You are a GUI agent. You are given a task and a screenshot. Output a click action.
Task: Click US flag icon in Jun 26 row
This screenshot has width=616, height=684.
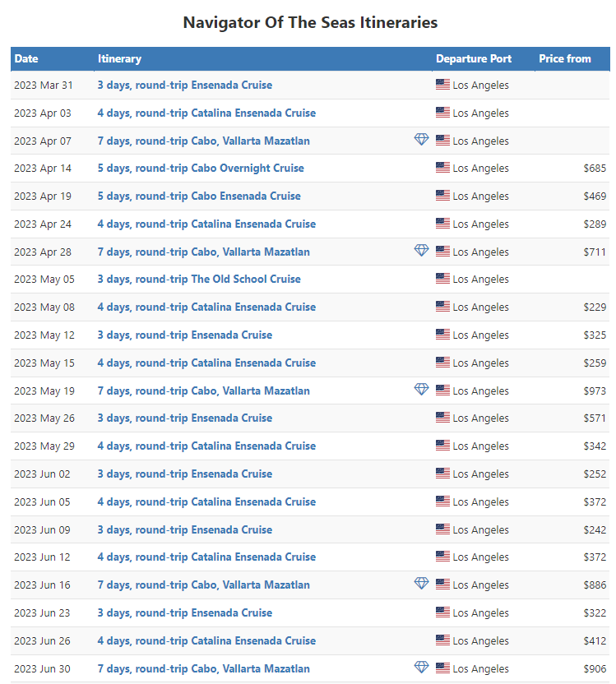[x=442, y=640]
